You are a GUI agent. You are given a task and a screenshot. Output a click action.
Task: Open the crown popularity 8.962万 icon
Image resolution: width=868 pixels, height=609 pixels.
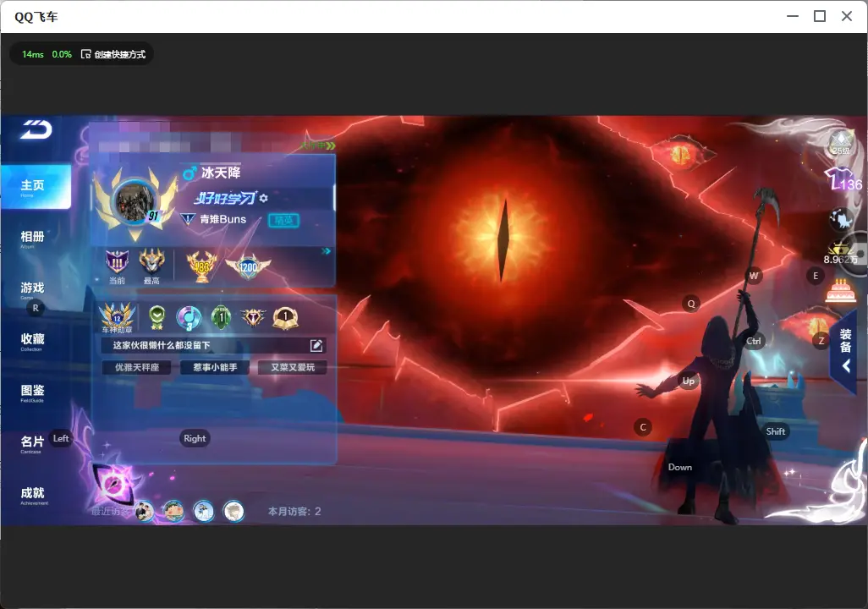pos(841,254)
